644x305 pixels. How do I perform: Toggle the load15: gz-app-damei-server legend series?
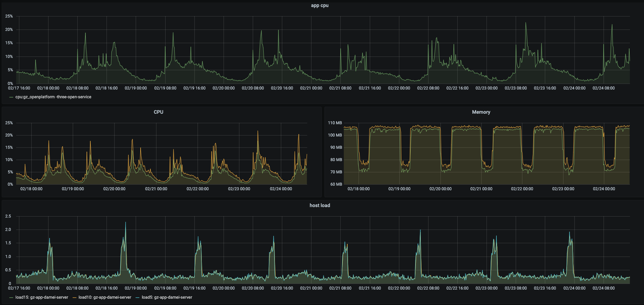pos(41,297)
